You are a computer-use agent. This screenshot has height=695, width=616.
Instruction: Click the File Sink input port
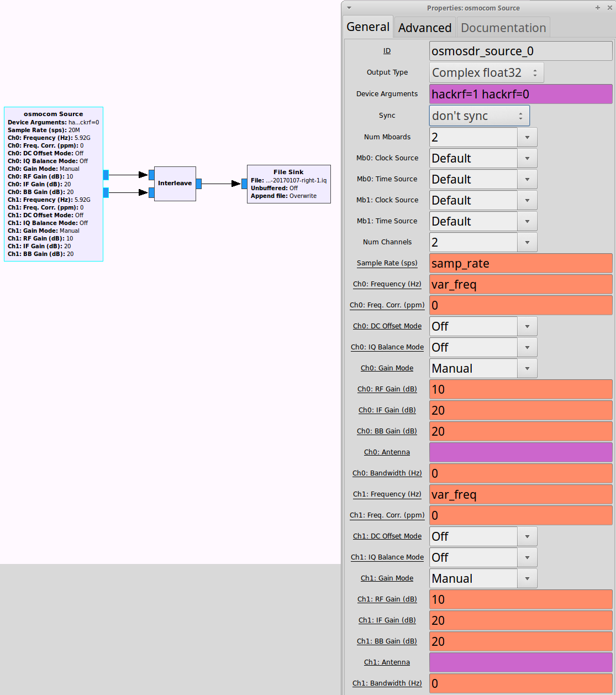click(x=244, y=184)
